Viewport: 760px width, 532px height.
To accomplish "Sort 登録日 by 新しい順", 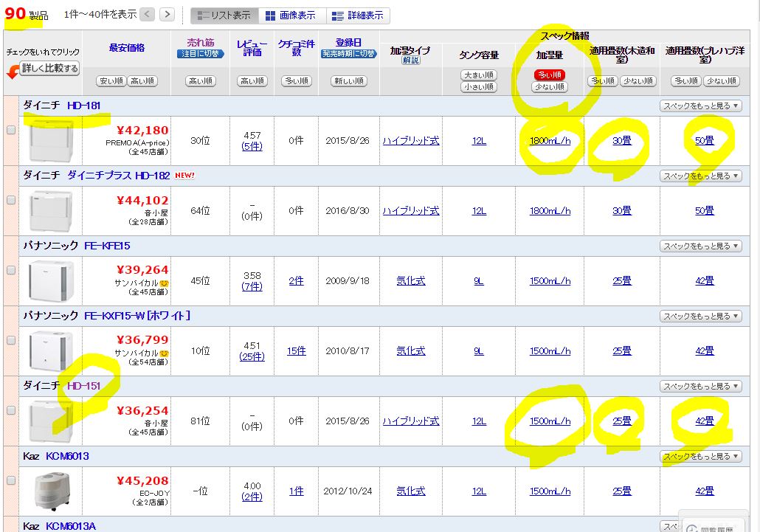I will 348,81.
